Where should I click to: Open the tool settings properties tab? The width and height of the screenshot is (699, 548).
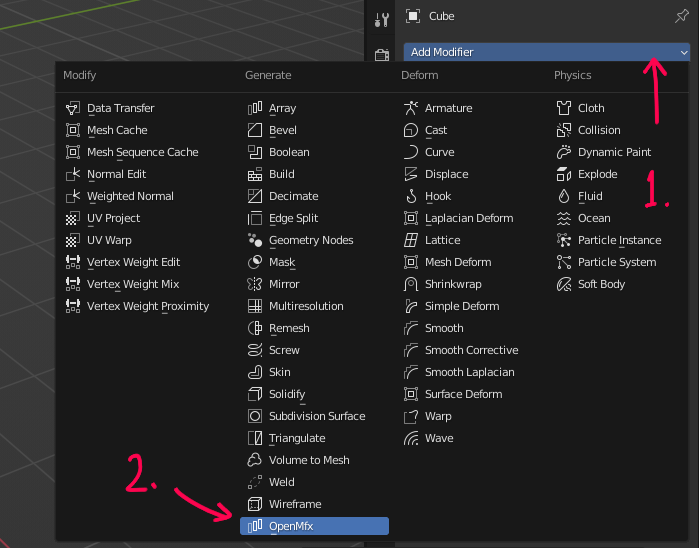click(381, 19)
